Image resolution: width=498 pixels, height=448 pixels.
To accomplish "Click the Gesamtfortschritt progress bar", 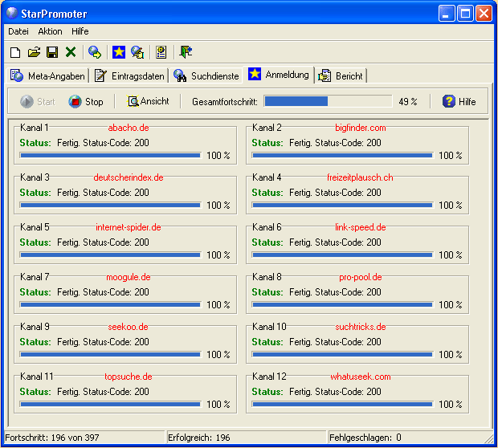I will 328,101.
